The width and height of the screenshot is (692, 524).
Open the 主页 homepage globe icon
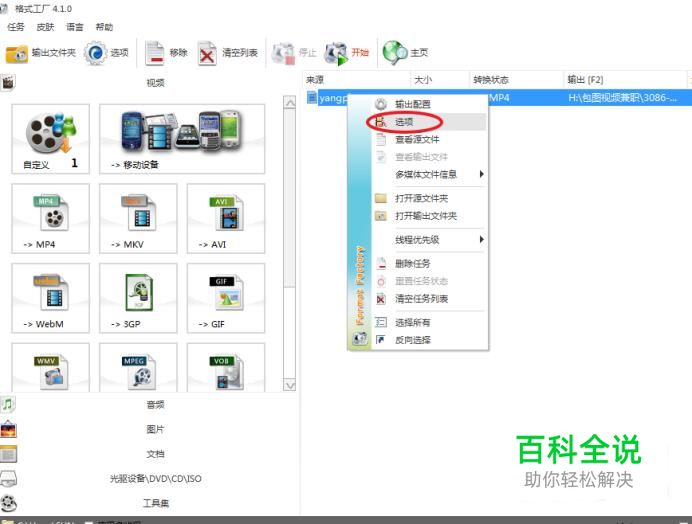pos(395,53)
